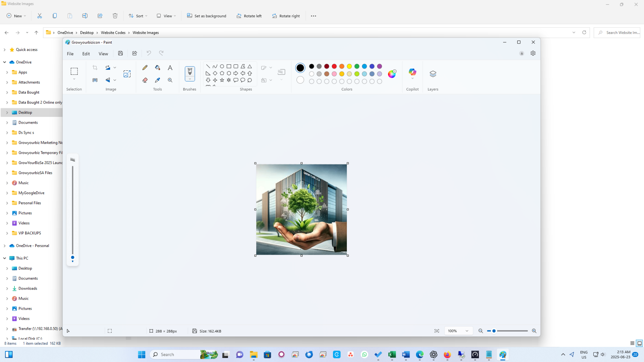Choose the Eraser tool
The image size is (644, 362).
pos(145,80)
